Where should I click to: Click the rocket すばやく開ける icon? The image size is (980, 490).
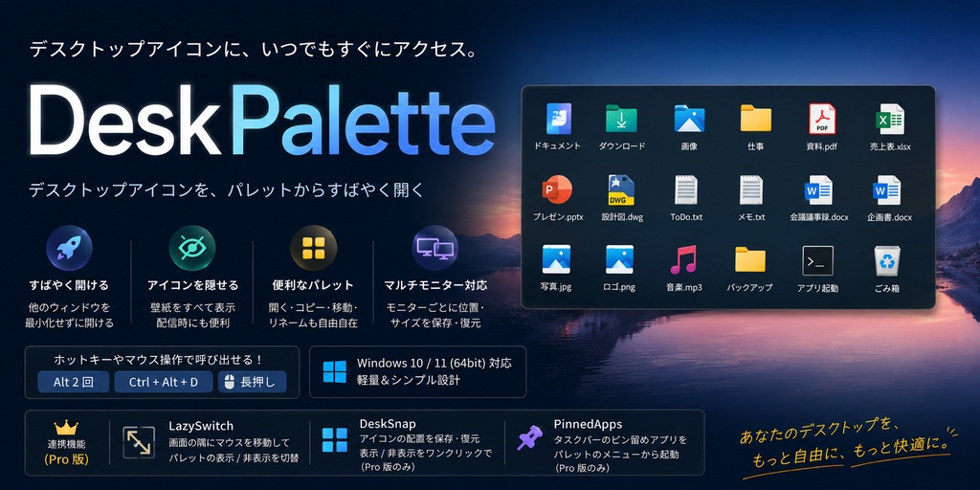(x=69, y=248)
